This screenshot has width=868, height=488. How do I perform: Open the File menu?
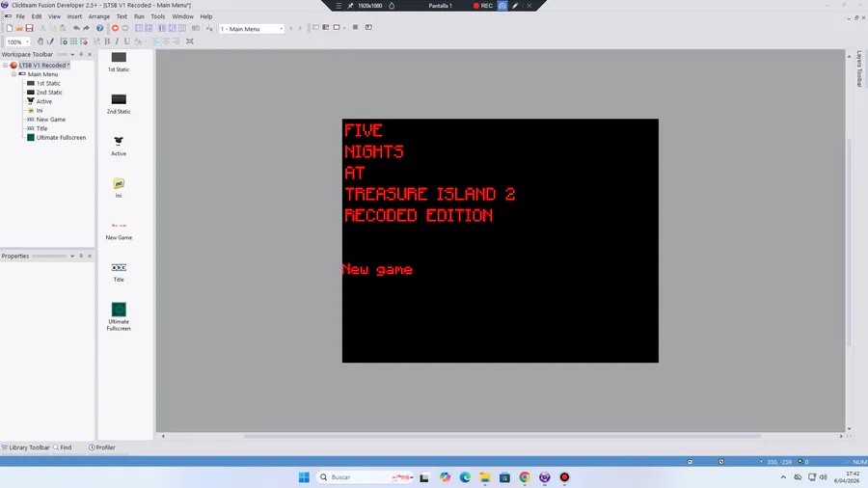[20, 16]
